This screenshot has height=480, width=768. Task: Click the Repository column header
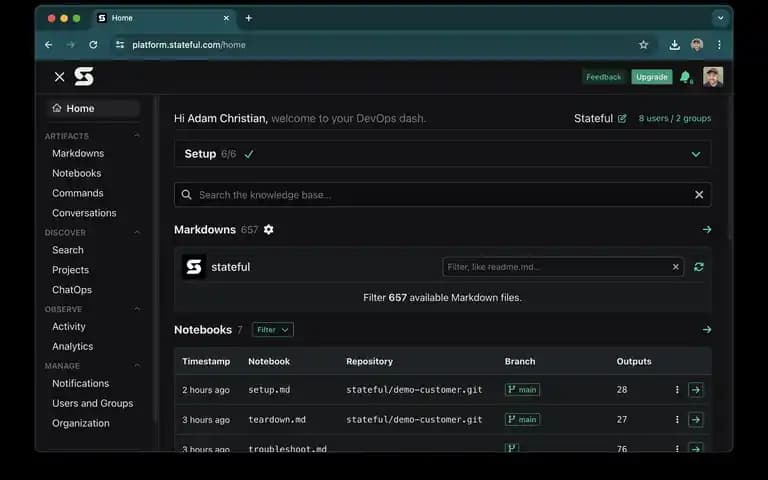[369, 361]
